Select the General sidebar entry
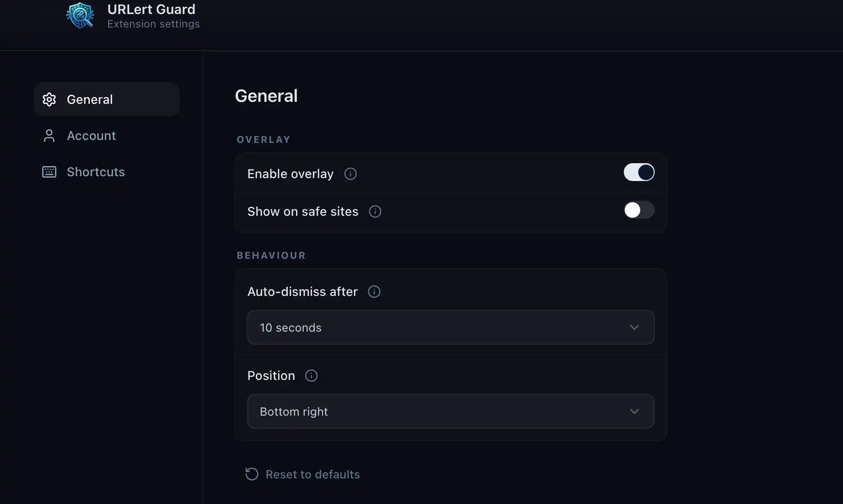 tap(89, 99)
